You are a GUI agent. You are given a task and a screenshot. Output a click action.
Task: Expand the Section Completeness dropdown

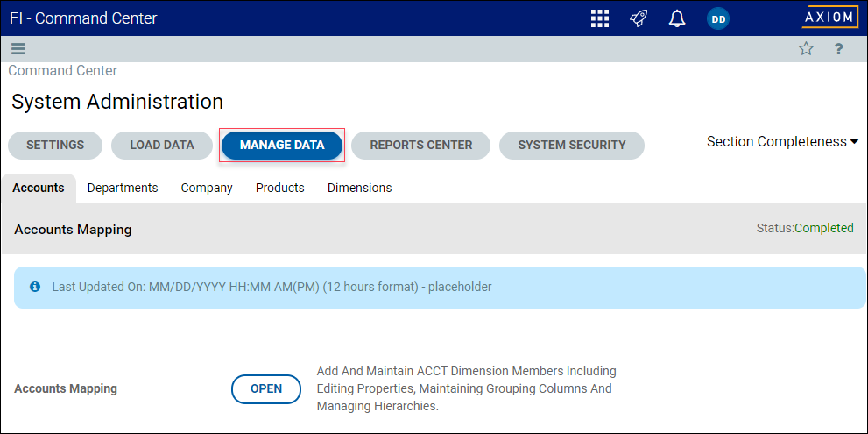click(782, 142)
